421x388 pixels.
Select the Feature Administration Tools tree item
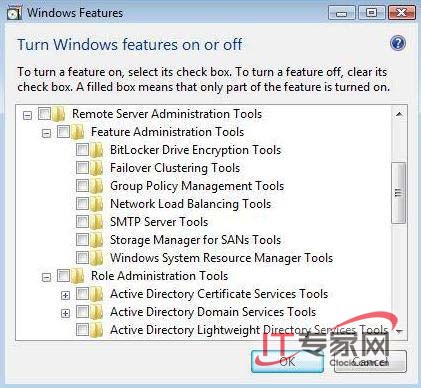coord(168,132)
